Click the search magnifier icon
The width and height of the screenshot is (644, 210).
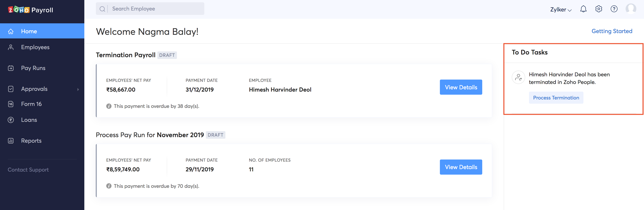pyautogui.click(x=102, y=9)
